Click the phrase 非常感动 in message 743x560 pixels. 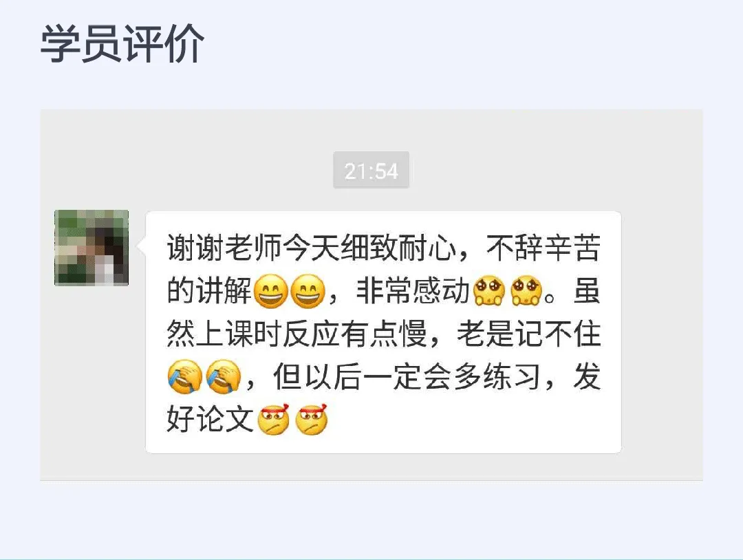coord(413,291)
